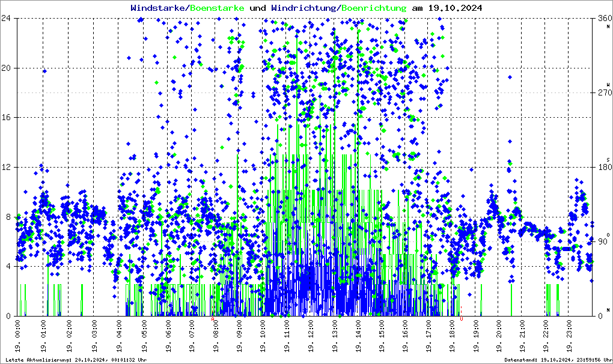The height and width of the screenshot is (364, 613).
Task: Click time label '19. 16:00'
Action: (405, 336)
